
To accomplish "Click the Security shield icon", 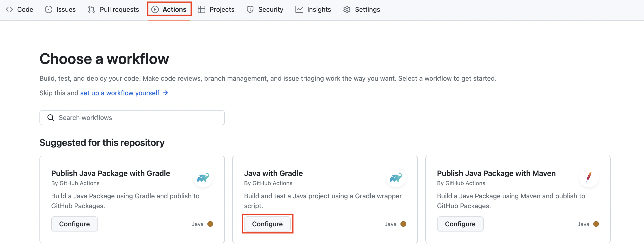I will 250,9.
